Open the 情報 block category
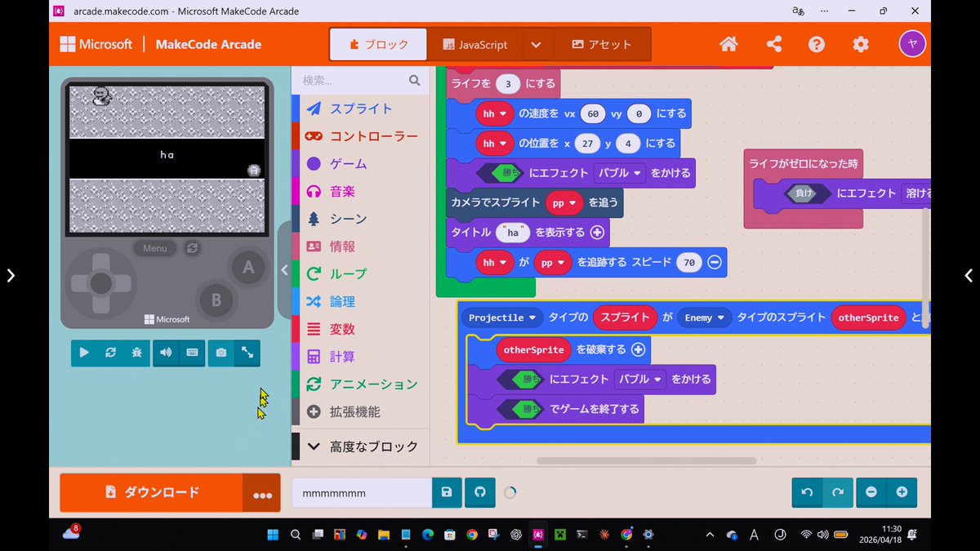The width and height of the screenshot is (980, 551). (x=360, y=247)
